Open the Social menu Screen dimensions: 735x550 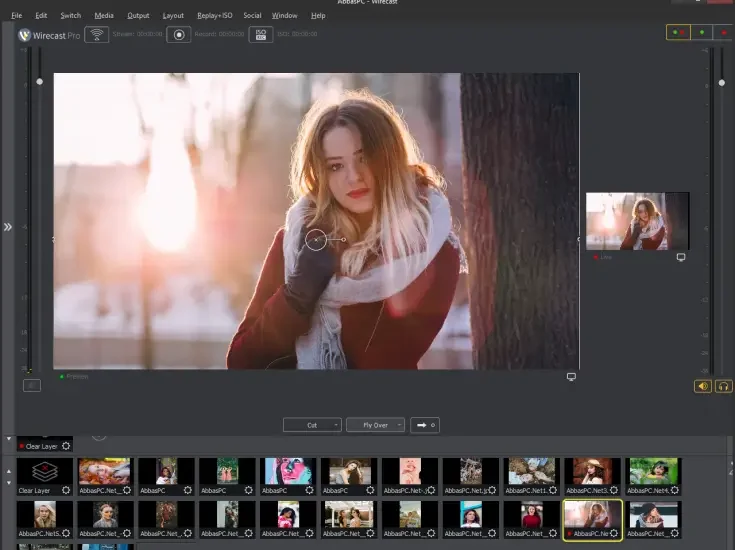pyautogui.click(x=252, y=15)
